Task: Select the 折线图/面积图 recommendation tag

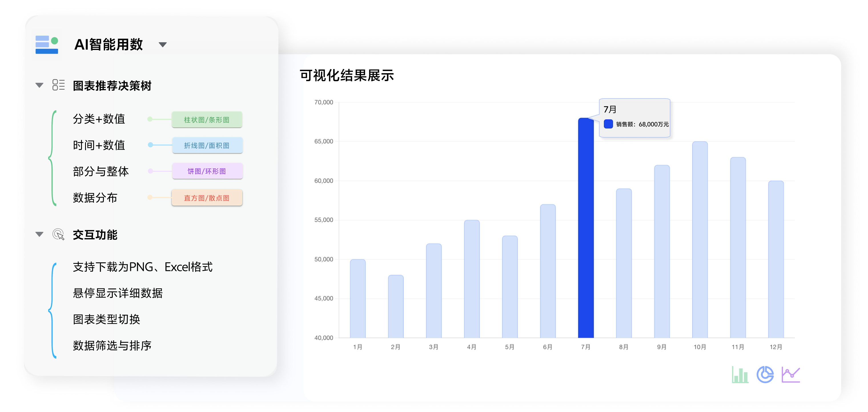Action: click(x=208, y=145)
